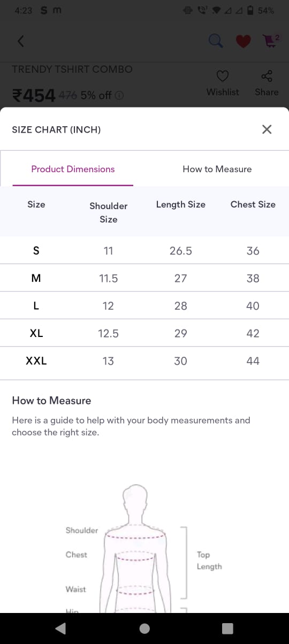This screenshot has height=644, width=289.
Task: Tap the price info icon
Action: (x=119, y=95)
